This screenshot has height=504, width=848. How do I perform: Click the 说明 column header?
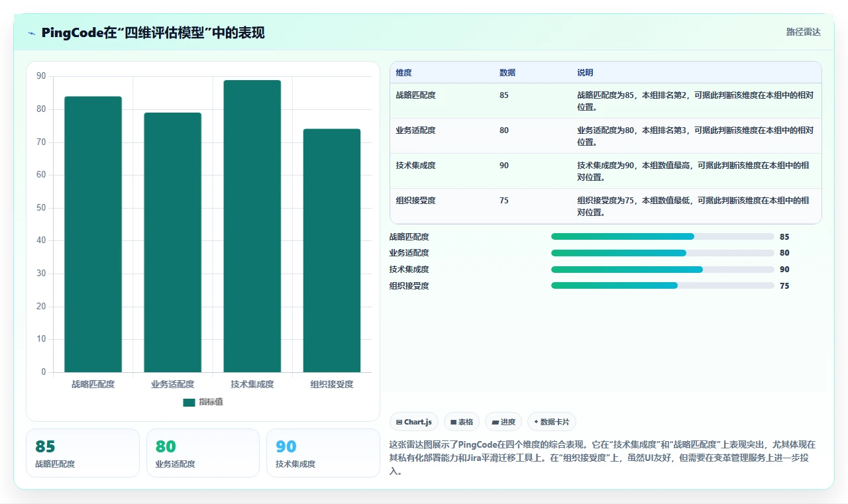585,72
